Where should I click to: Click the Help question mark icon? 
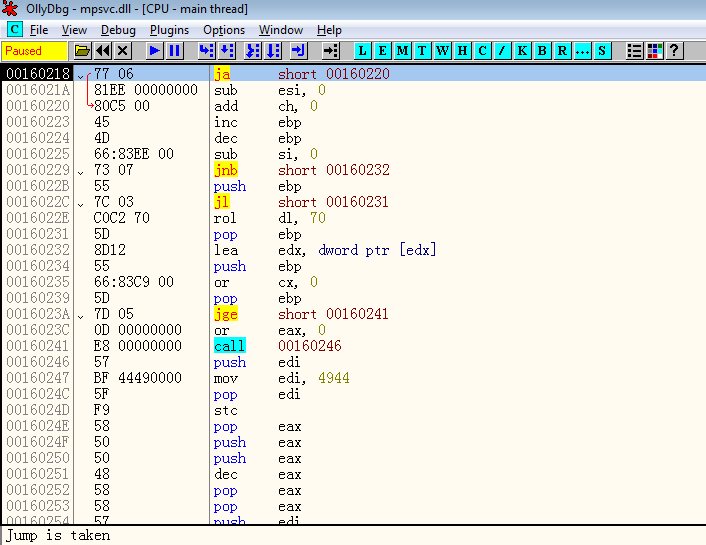click(675, 50)
